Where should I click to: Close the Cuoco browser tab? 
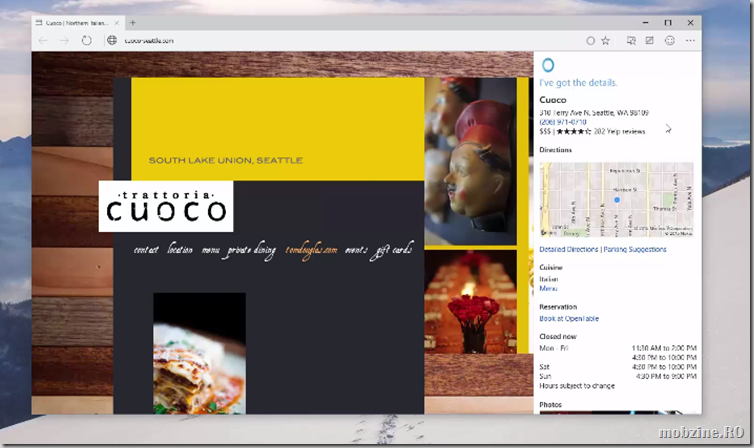(x=117, y=23)
